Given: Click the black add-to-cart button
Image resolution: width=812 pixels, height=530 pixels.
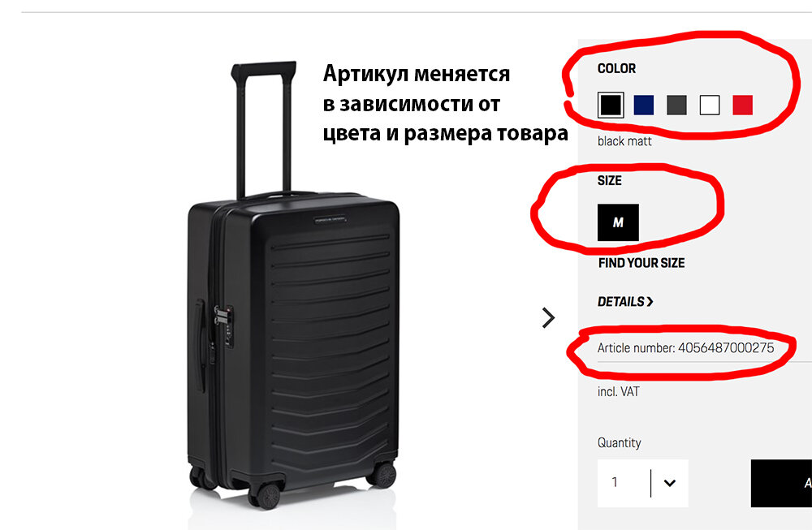Looking at the screenshot, I should click(781, 483).
